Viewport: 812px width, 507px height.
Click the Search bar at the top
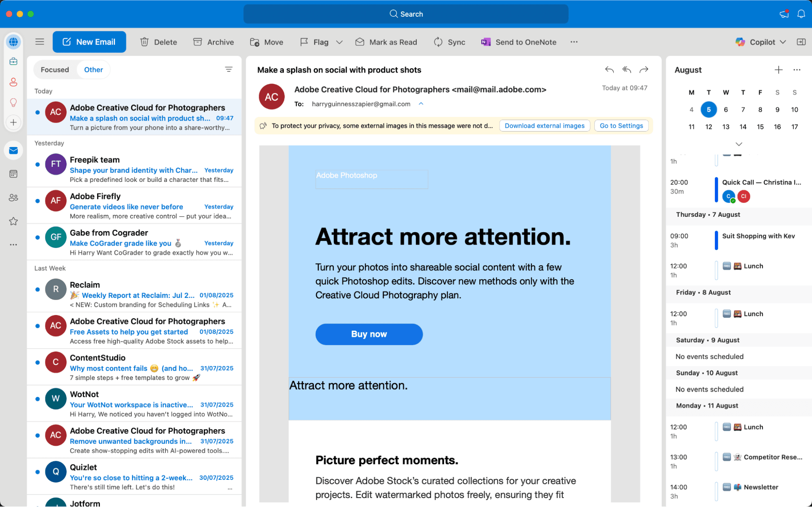tap(406, 13)
